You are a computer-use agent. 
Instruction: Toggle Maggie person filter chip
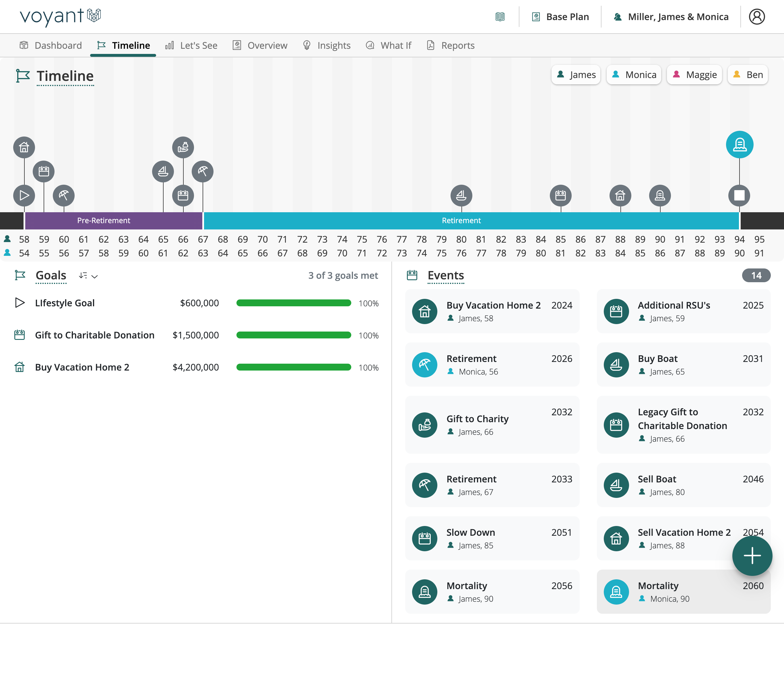pyautogui.click(x=694, y=75)
